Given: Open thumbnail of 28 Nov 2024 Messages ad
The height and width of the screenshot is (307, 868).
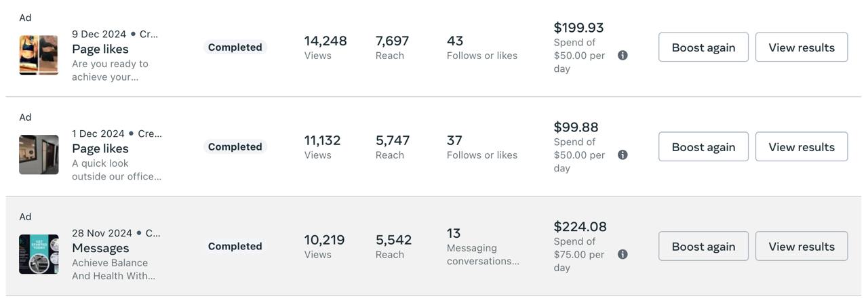Looking at the screenshot, I should pyautogui.click(x=39, y=254).
